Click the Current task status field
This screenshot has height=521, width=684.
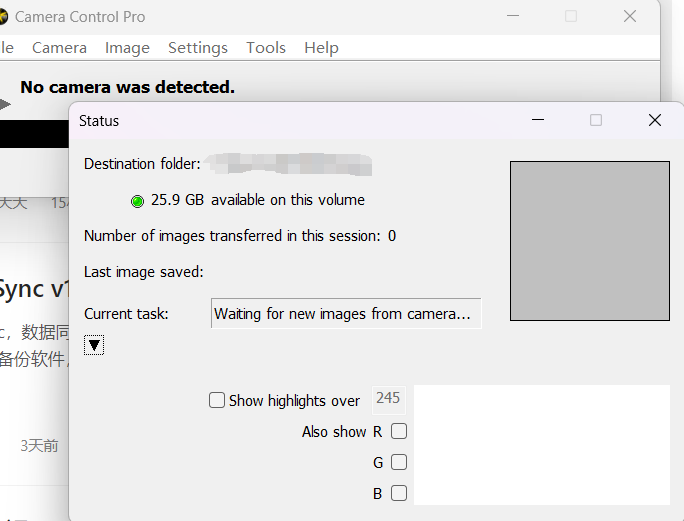click(346, 313)
